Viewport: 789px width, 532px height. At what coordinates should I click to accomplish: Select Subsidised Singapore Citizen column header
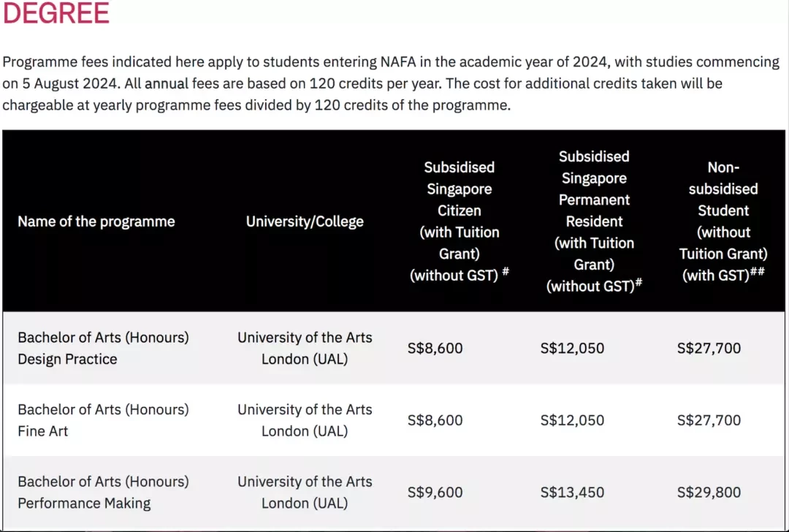pos(459,221)
